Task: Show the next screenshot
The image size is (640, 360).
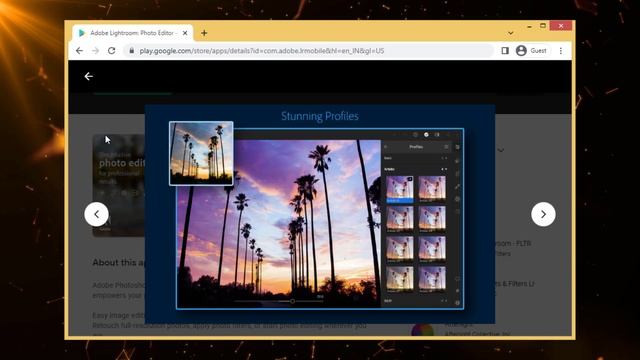Action: (543, 214)
